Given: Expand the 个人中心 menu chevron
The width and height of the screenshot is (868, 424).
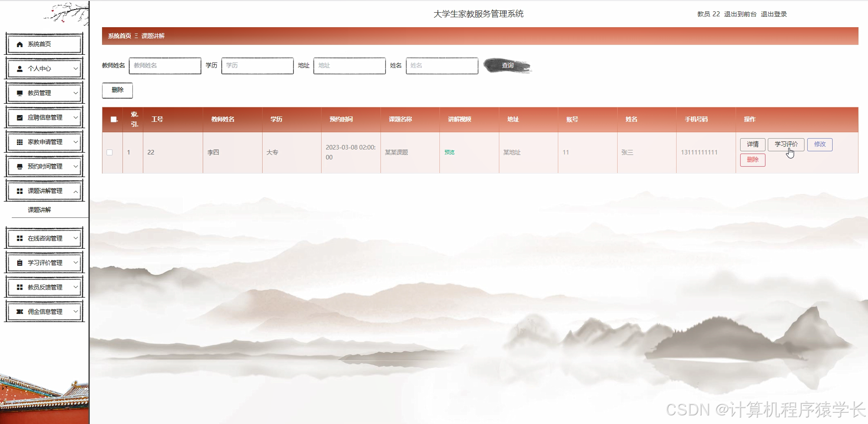Looking at the screenshot, I should 76,69.
